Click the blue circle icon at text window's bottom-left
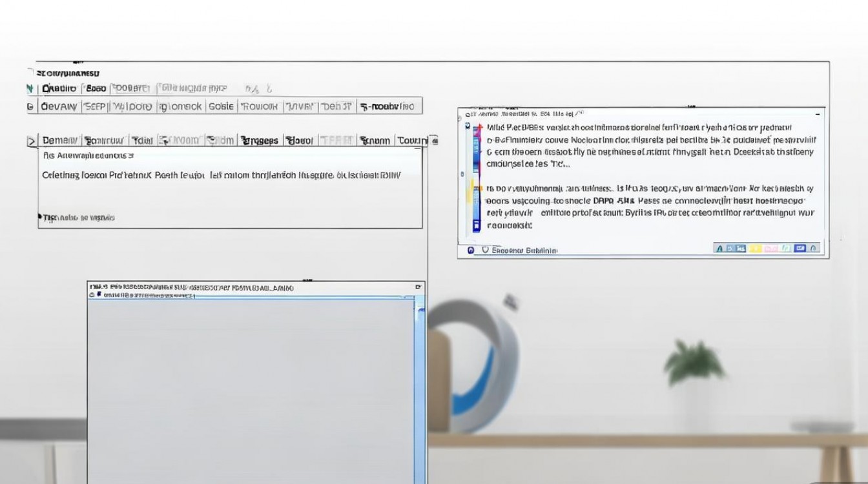This screenshot has width=868, height=484. click(470, 250)
